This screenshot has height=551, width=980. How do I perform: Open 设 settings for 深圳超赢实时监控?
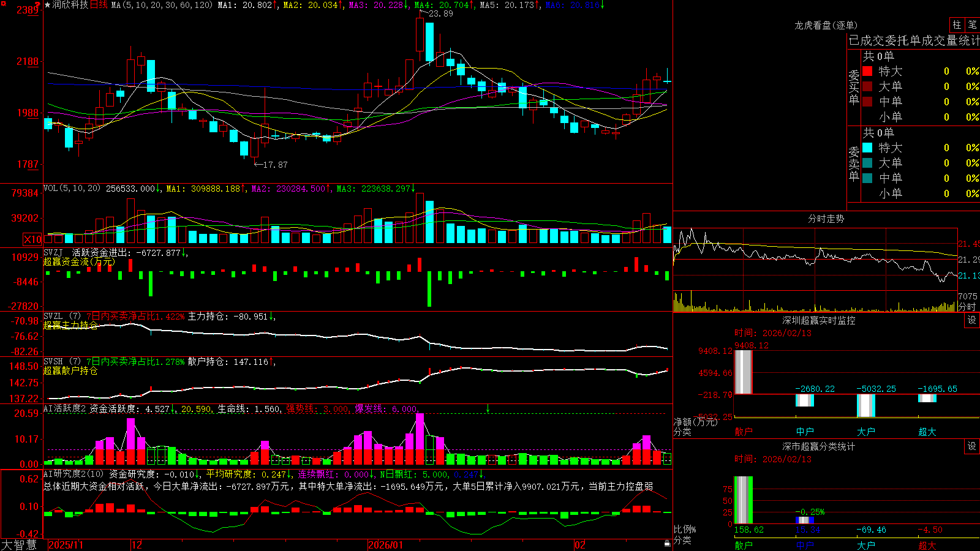(972, 320)
